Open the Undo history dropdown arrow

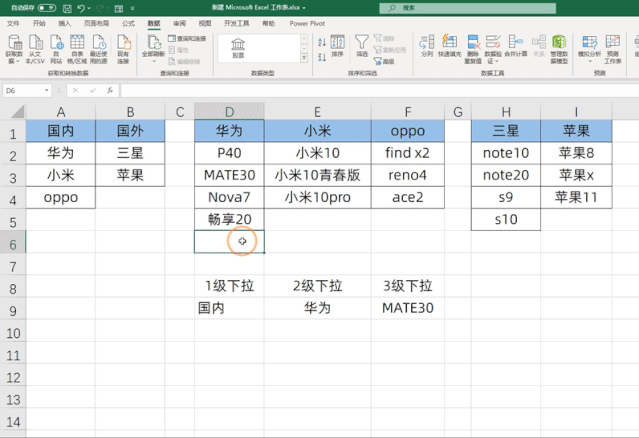point(89,8)
